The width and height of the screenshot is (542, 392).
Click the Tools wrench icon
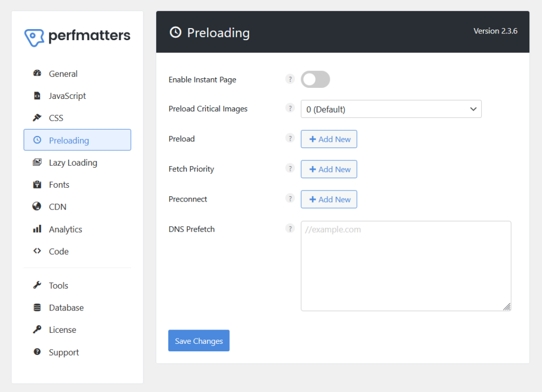tap(37, 285)
